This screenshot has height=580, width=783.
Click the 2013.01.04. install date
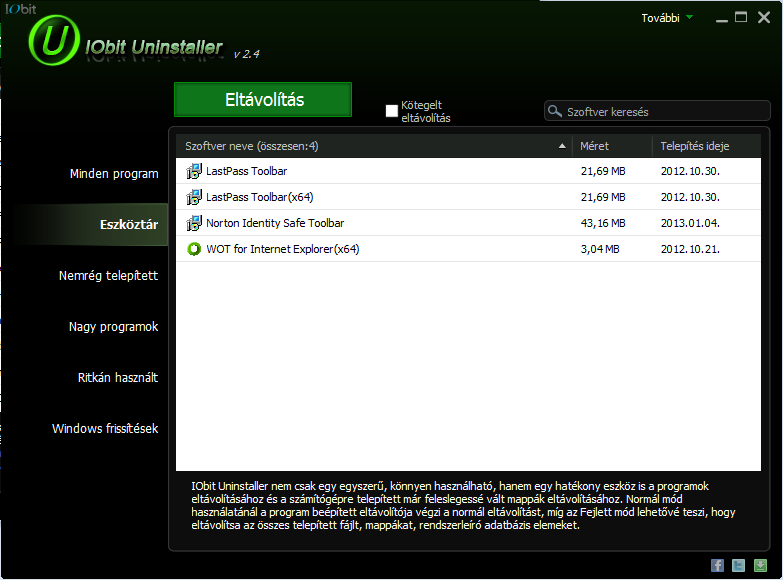690,223
